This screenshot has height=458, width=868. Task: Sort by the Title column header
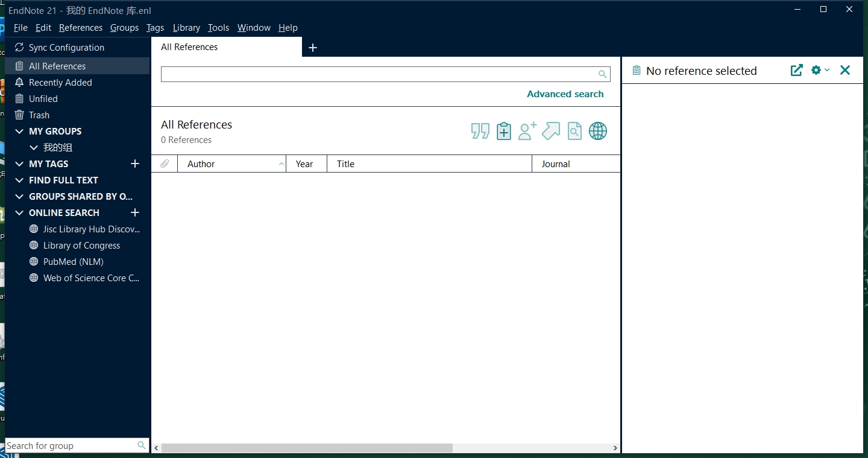429,164
